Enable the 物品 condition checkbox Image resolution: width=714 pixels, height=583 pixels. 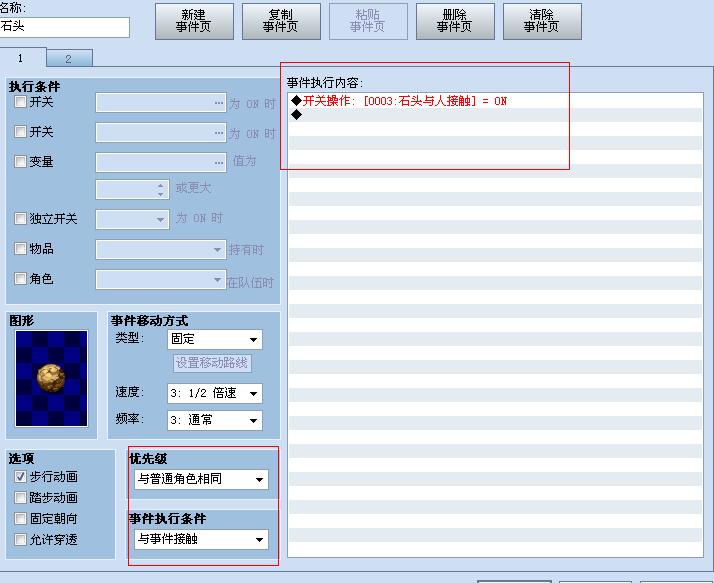pos(20,248)
